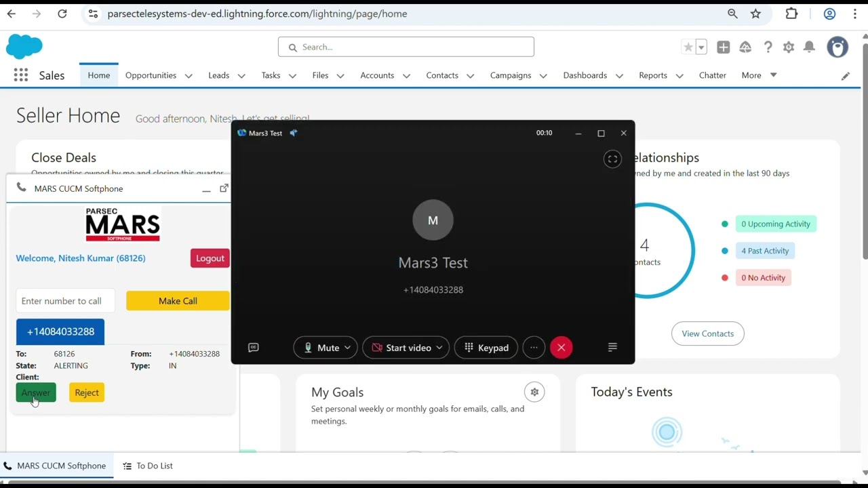
Task: Open the Chrome profile icon
Action: (829, 14)
